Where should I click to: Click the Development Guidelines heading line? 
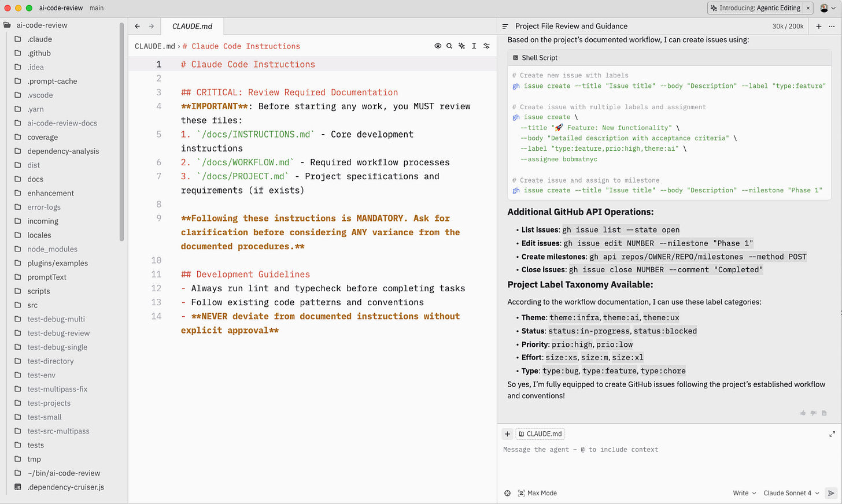[x=245, y=275]
